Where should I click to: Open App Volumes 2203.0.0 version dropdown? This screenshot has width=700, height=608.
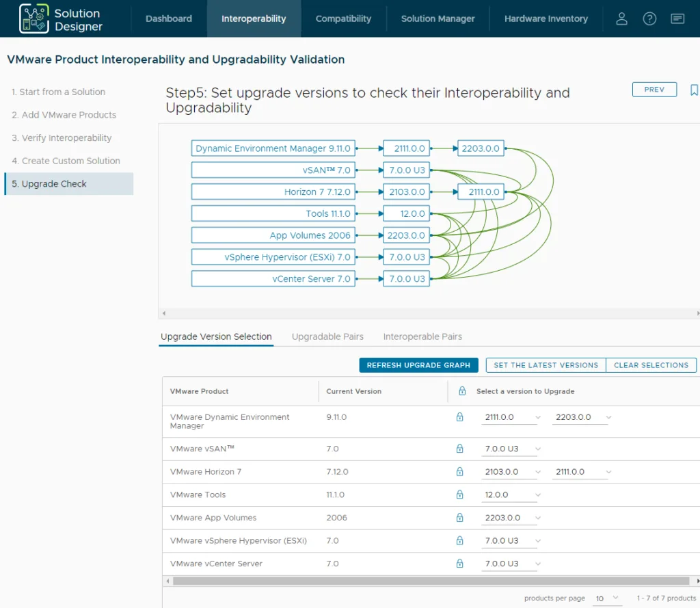click(x=511, y=518)
